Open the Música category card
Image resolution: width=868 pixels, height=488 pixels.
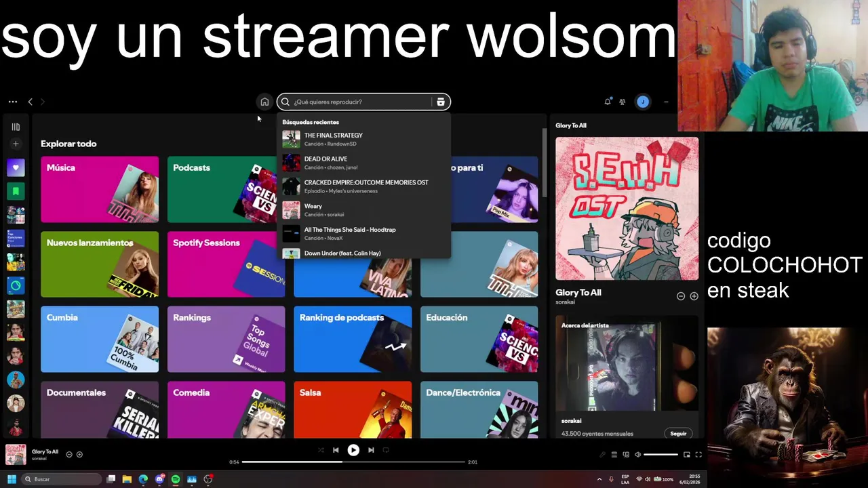100,189
